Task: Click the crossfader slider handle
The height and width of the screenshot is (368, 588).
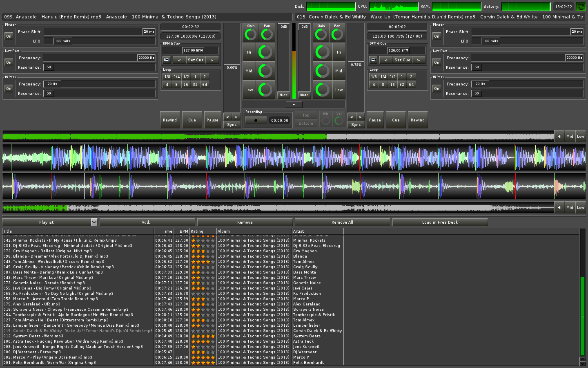Action: (x=294, y=104)
